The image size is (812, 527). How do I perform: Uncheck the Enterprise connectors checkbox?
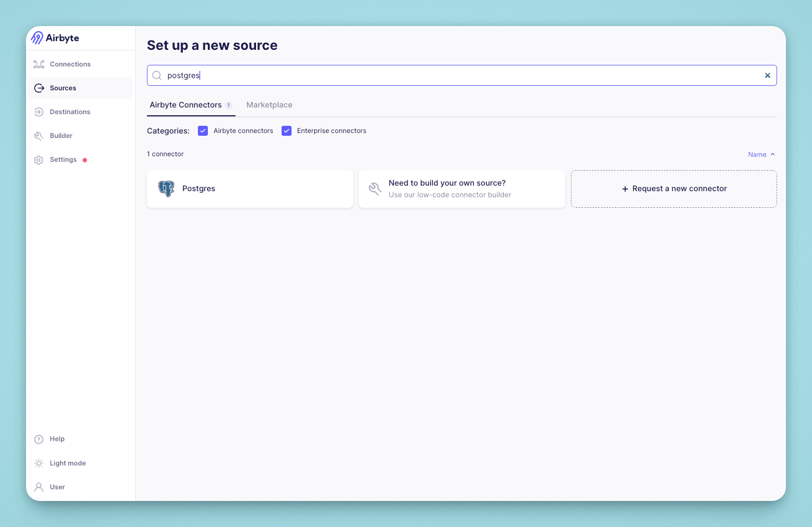(287, 131)
